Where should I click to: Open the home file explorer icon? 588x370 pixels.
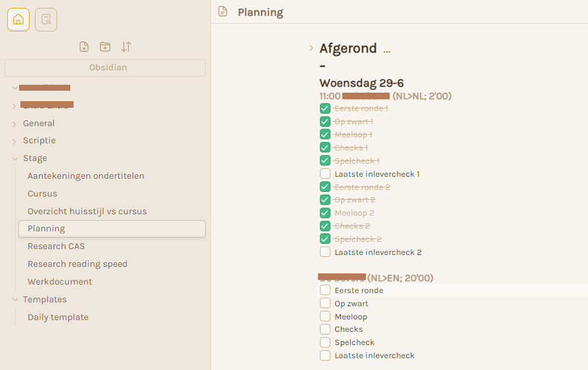coord(18,20)
